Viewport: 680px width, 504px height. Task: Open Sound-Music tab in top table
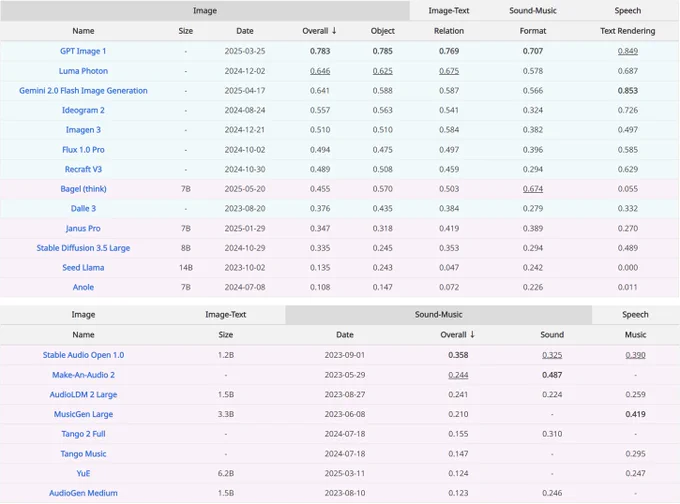[x=533, y=11]
